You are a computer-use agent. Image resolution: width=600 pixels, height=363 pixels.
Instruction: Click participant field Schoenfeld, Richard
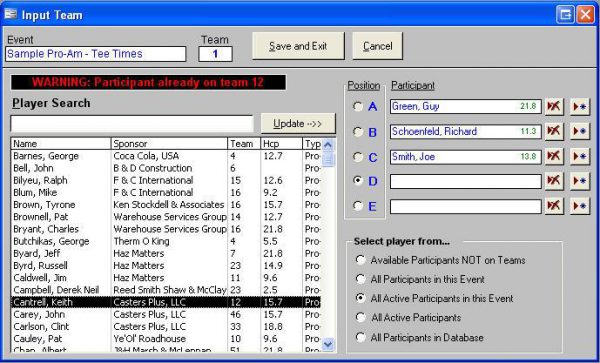pos(466,132)
